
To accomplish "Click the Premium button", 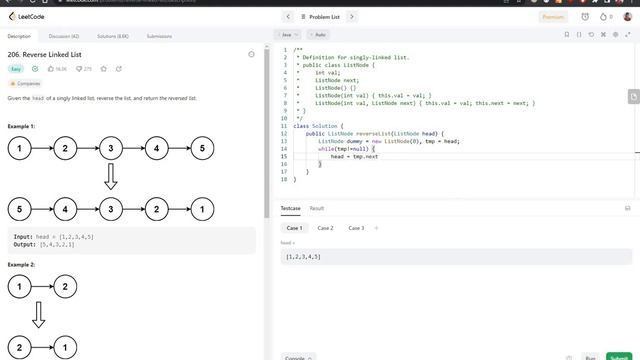I will (553, 17).
